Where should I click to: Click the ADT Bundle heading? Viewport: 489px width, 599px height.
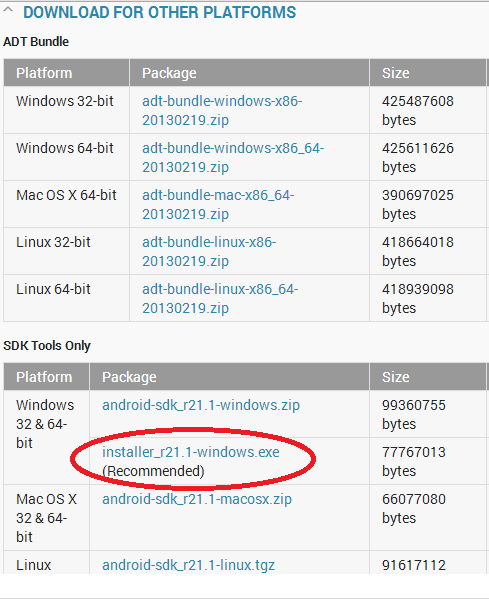(x=36, y=41)
